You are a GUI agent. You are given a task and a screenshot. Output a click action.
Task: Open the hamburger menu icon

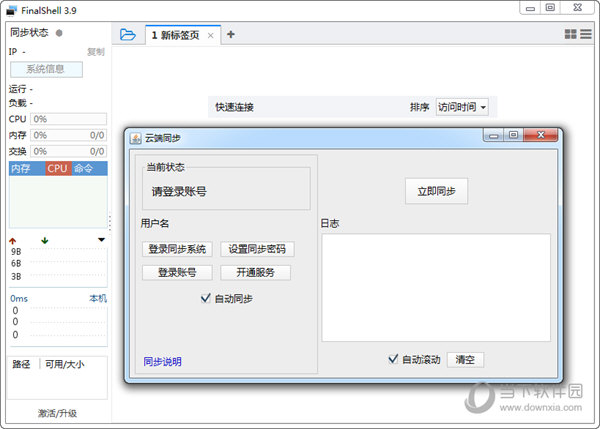click(586, 34)
